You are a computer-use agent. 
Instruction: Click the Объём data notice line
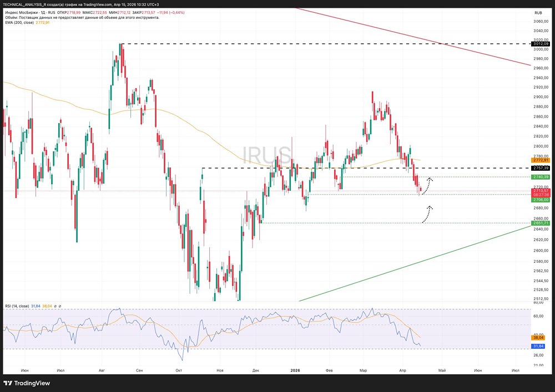click(x=82, y=18)
